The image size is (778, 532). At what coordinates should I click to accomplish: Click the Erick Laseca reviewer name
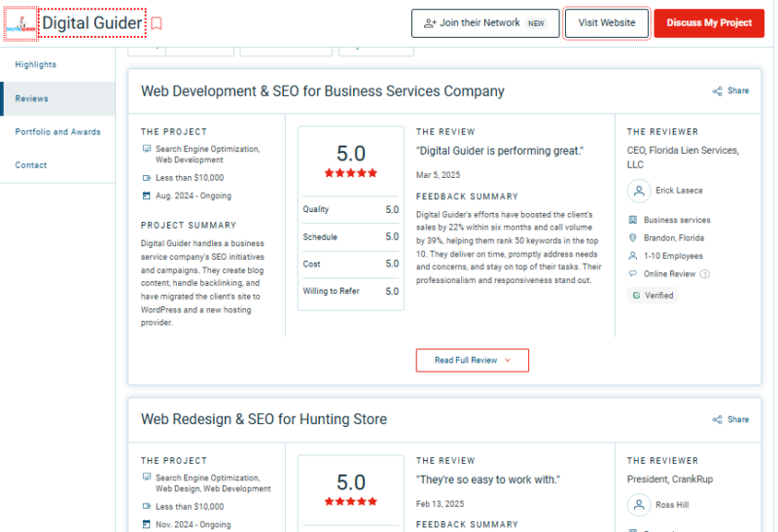[679, 191]
